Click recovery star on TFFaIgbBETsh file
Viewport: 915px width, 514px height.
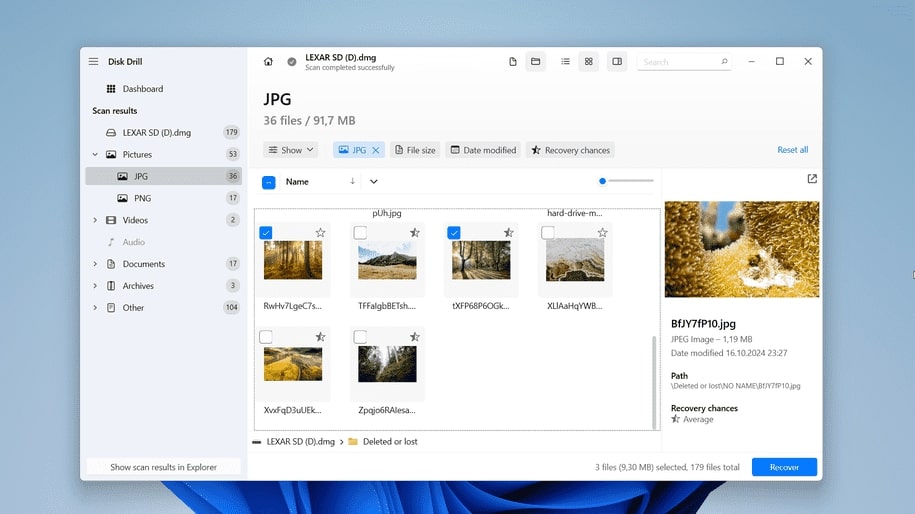click(x=414, y=232)
